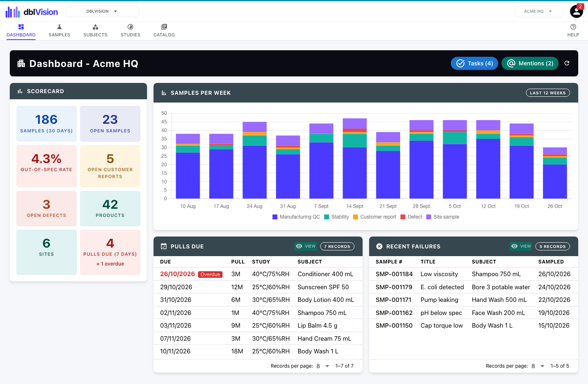Click the notification badge on the avatar

click(580, 7)
